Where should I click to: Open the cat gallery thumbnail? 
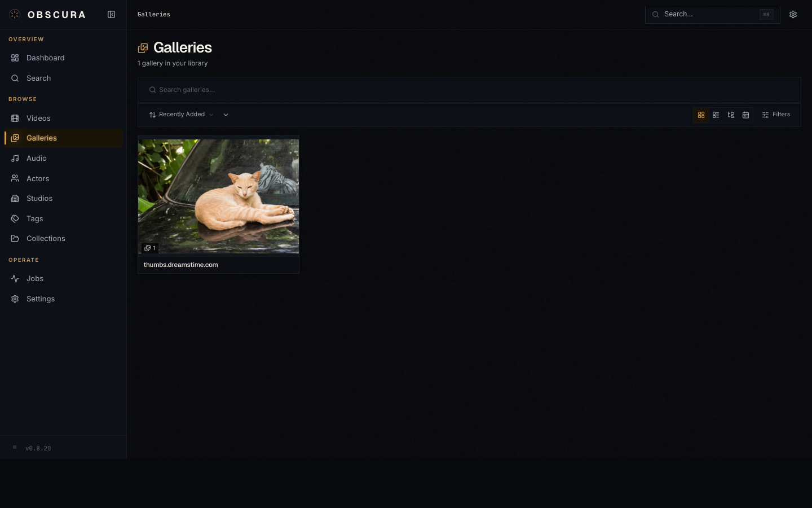(218, 196)
